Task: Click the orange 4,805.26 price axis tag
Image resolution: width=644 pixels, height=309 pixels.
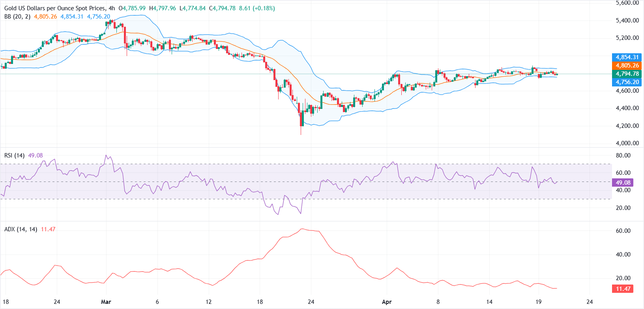Action: point(627,66)
